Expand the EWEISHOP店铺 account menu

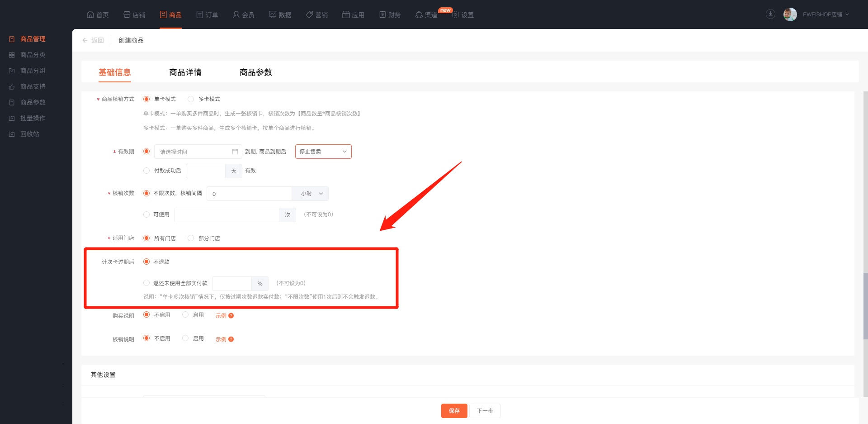(826, 14)
